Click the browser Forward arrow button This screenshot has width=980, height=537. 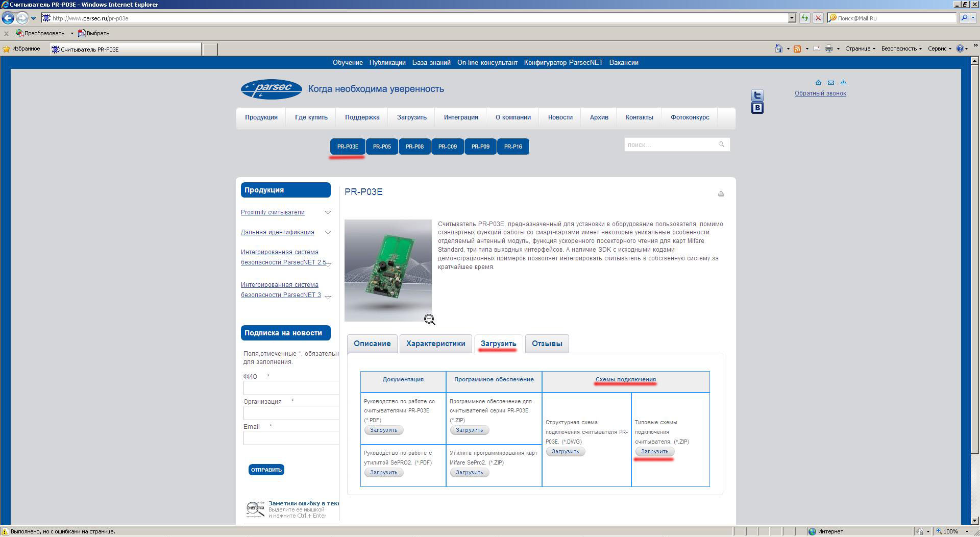tap(21, 18)
